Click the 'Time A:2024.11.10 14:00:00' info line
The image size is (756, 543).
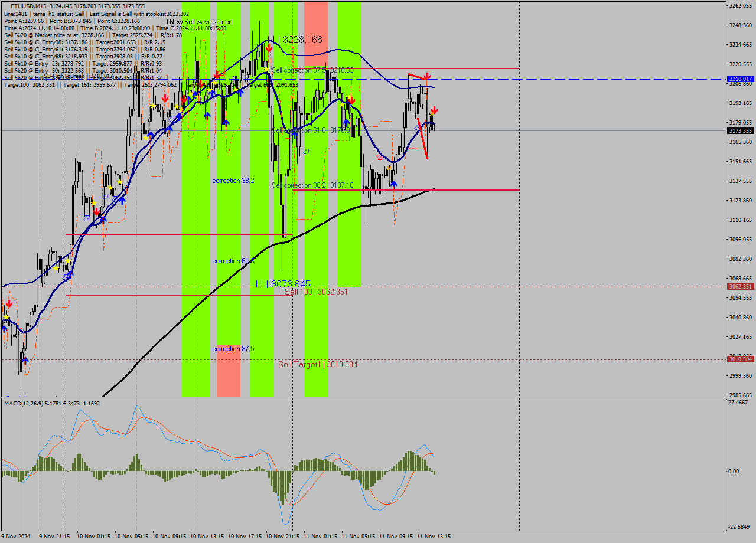click(x=115, y=28)
